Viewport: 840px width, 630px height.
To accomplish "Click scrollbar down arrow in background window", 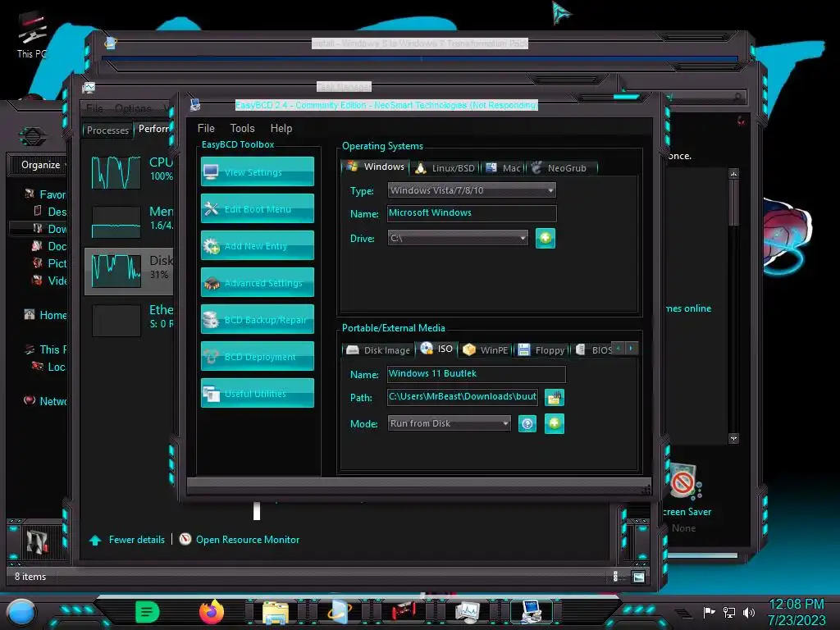I will 734,438.
